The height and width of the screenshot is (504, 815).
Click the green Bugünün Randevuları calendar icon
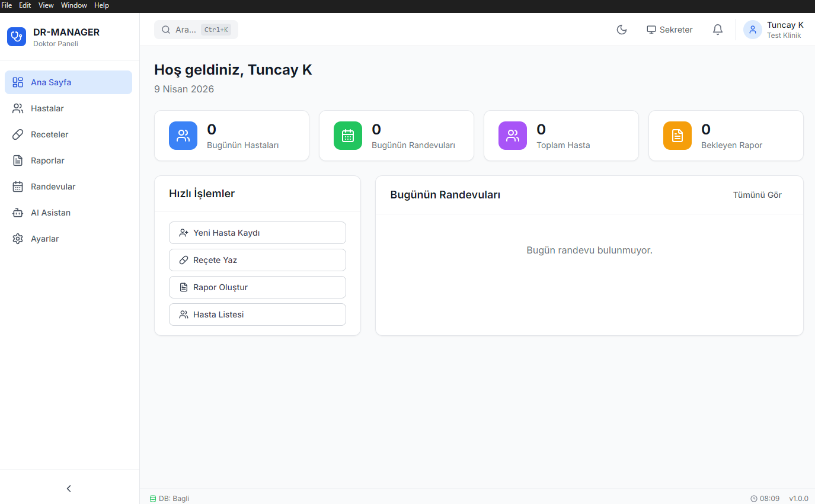click(x=347, y=135)
